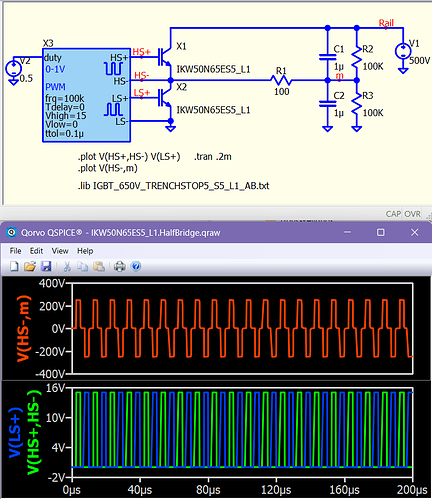Image resolution: width=432 pixels, height=499 pixels.
Task: Click the Open folder toolbar icon
Action: pos(30,266)
